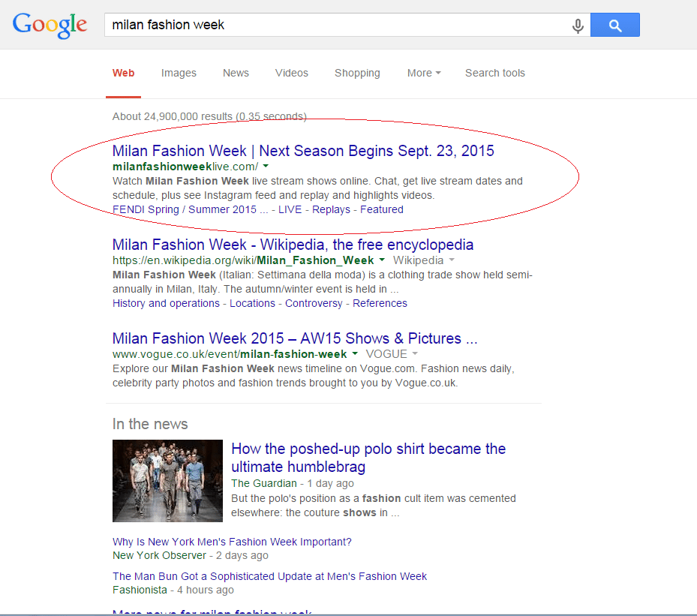
Task: Open the gray Wikipedia source dropdown
Action: tap(452, 260)
